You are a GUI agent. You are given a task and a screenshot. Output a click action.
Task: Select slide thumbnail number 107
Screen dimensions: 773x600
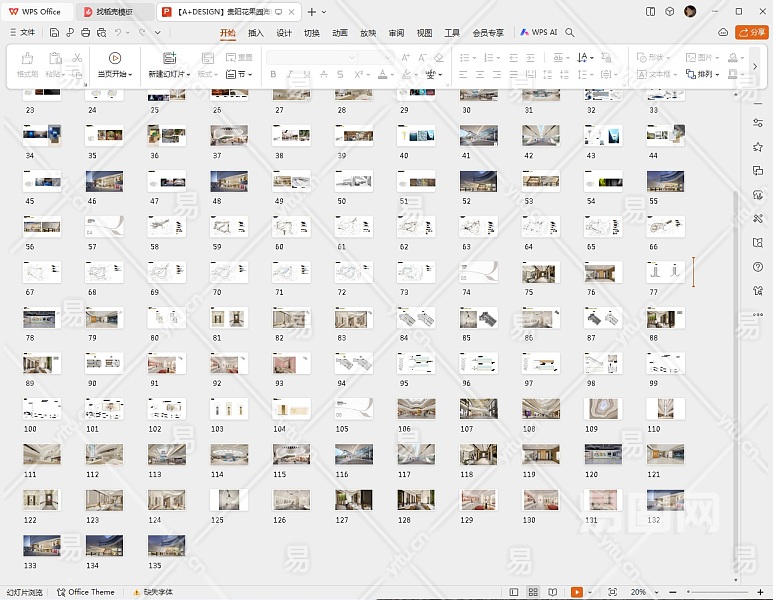[479, 408]
